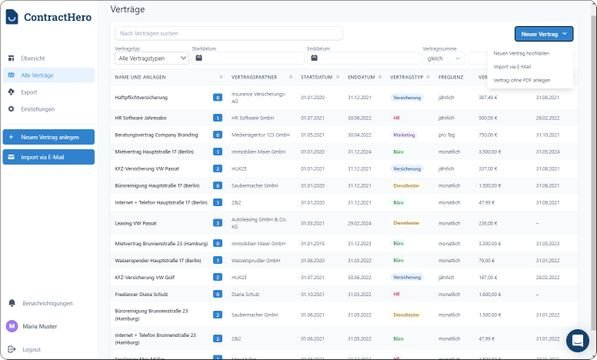Click Neuen Vertrag anlegen button

[x=49, y=137]
